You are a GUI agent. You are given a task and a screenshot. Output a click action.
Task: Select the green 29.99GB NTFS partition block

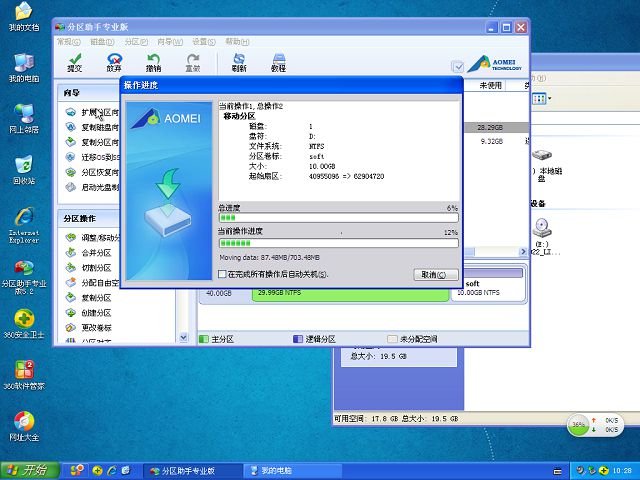coord(350,295)
